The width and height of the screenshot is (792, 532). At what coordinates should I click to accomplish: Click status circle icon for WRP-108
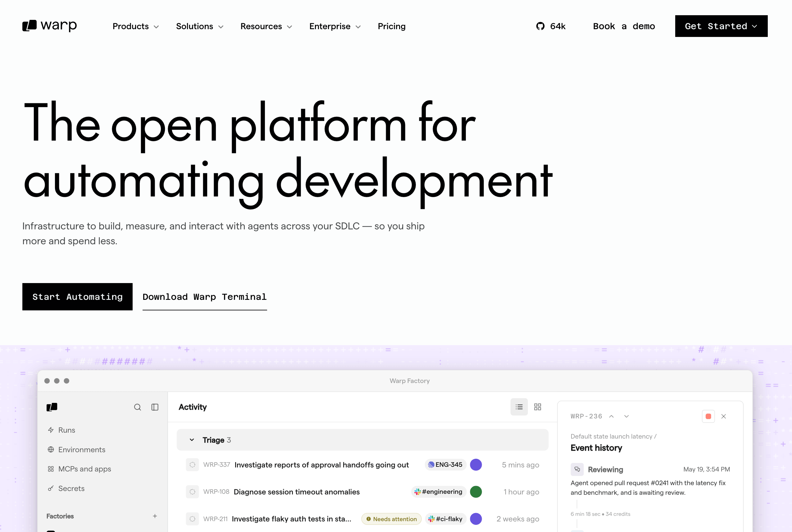coord(193,492)
